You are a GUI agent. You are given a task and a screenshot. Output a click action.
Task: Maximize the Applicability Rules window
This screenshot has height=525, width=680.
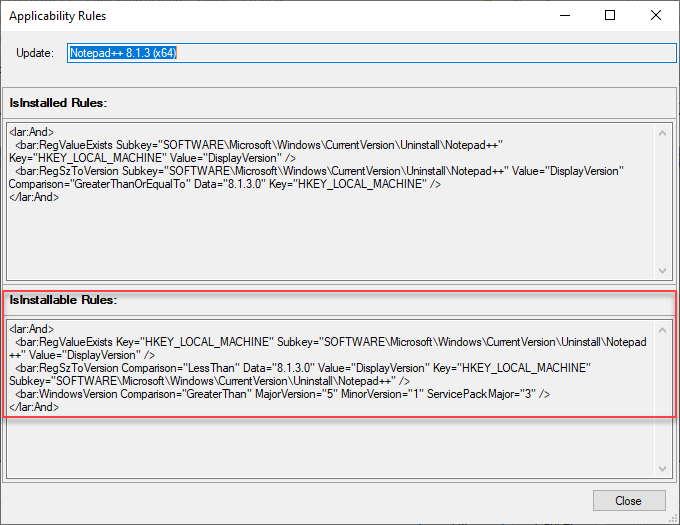[x=610, y=16]
